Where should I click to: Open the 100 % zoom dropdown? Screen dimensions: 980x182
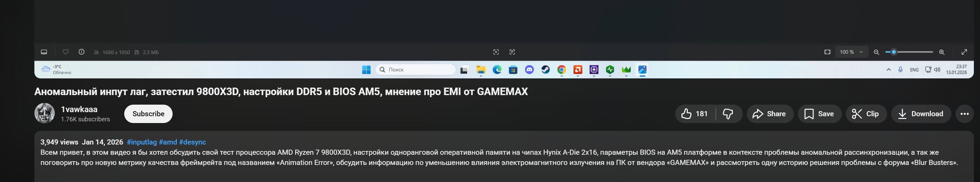coord(852,52)
